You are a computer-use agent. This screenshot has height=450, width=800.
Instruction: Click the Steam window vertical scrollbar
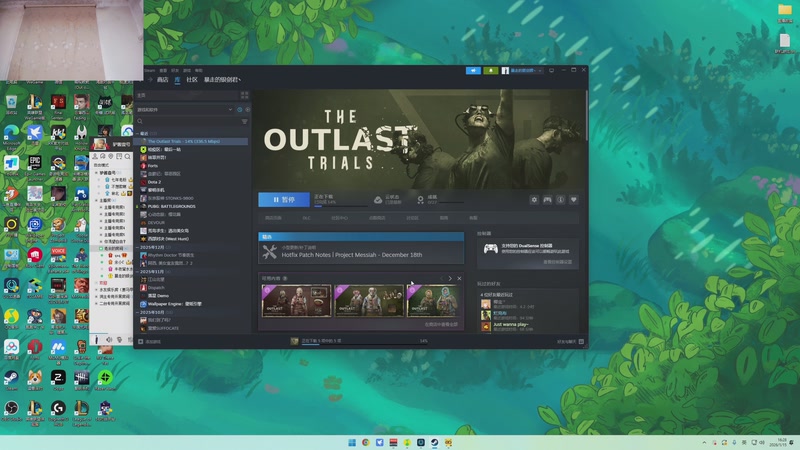coord(586,116)
